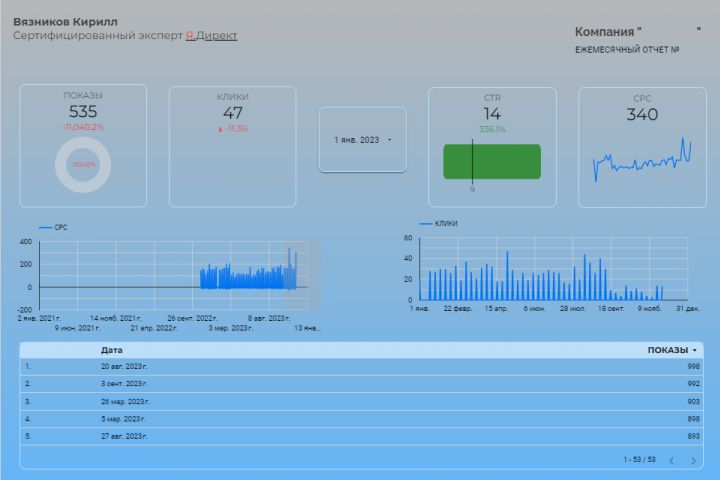The width and height of the screenshot is (720, 480).
Task: Click the CPC sparkline in scorecard
Action: point(642,160)
